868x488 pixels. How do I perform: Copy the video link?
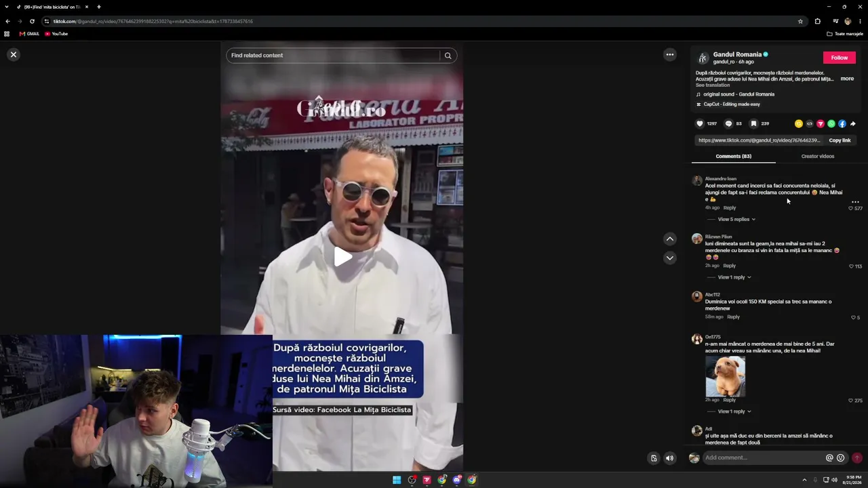(840, 140)
